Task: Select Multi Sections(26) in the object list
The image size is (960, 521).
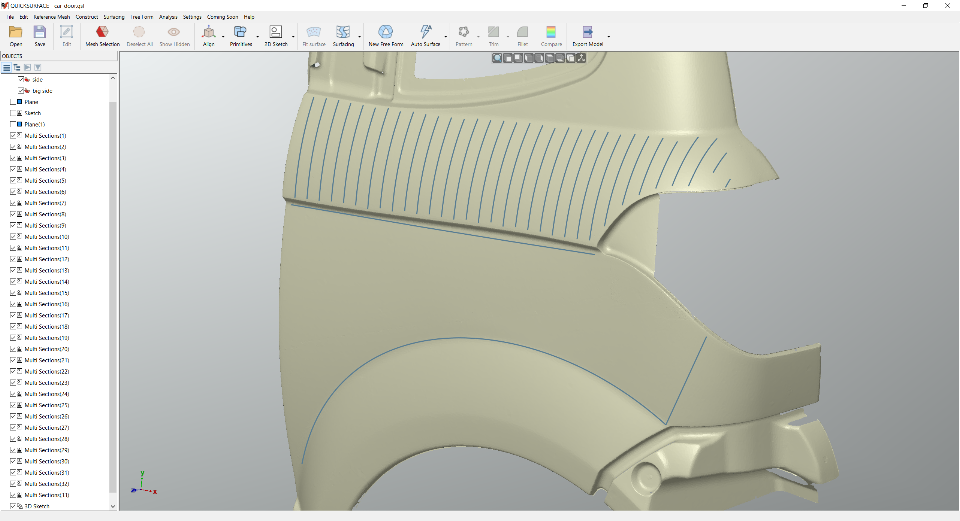Action: click(x=47, y=416)
